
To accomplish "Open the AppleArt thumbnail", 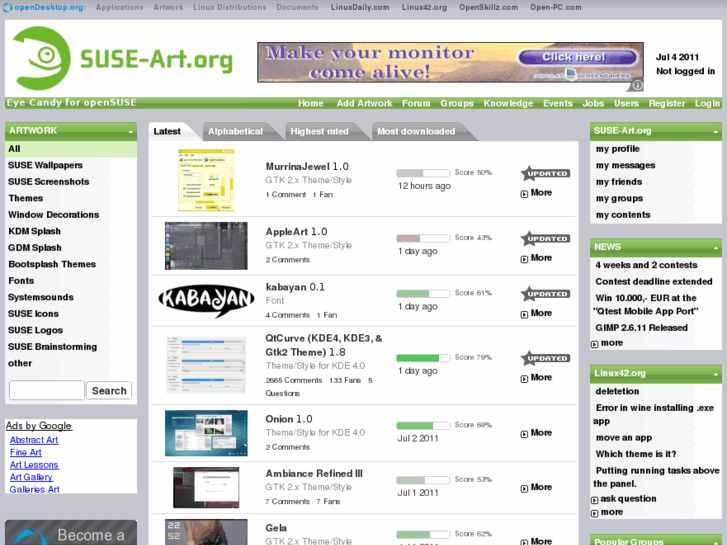I will coord(206,246).
